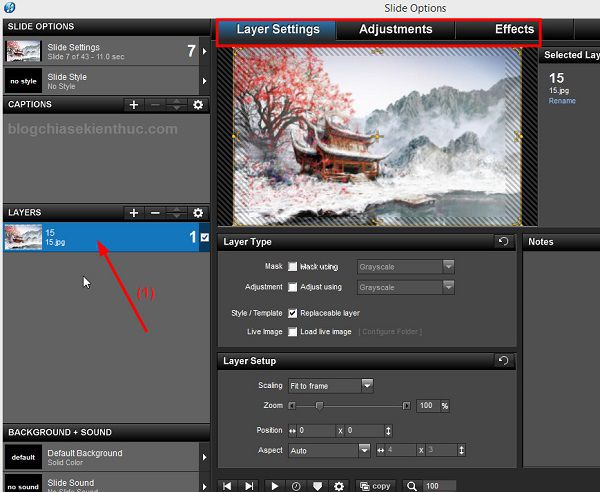This screenshot has height=492, width=600.
Task: Add a new layer with plus icon
Action: coord(134,213)
